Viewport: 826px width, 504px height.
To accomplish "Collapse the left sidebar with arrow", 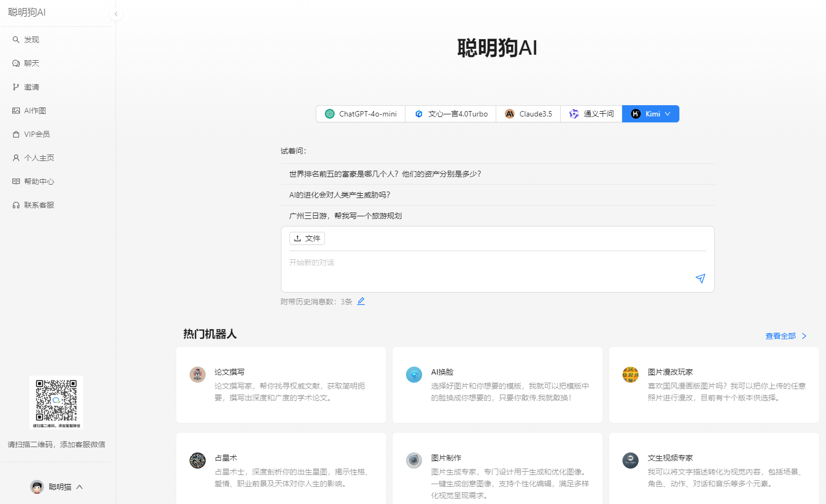I will 116,14.
